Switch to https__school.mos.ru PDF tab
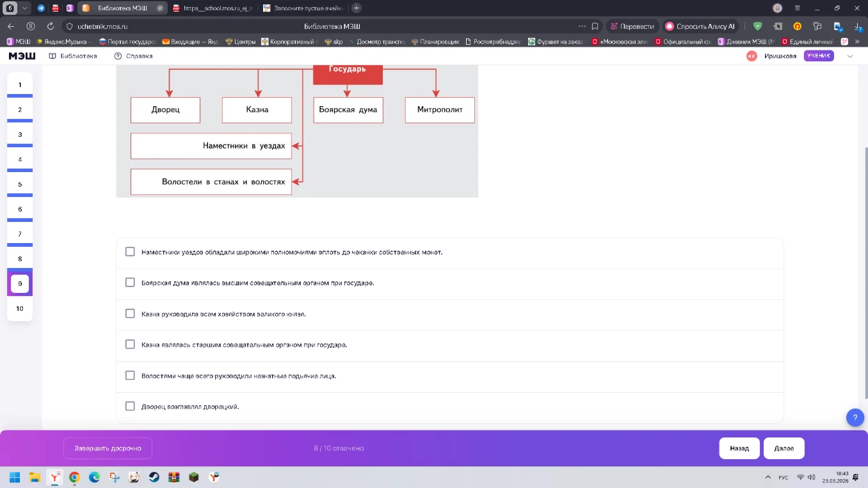Screen dimensions: 868x488 pos(213,8)
